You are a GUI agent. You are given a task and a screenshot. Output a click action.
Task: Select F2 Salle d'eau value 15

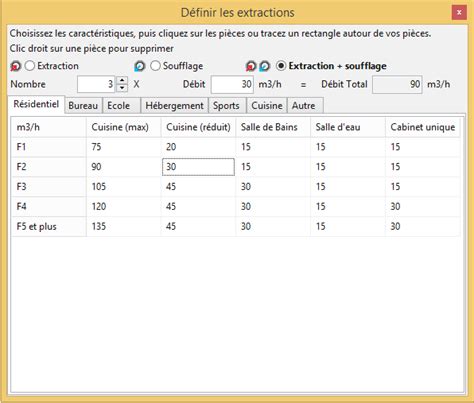point(348,167)
